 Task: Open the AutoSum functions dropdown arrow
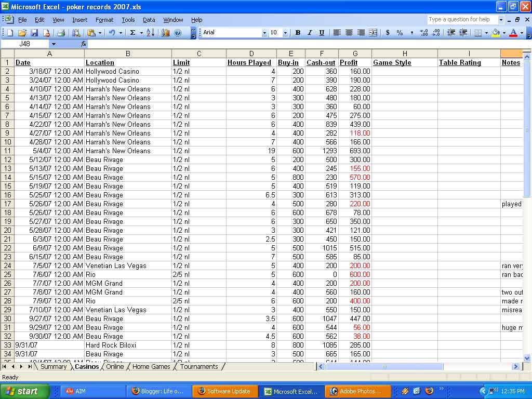(141, 33)
